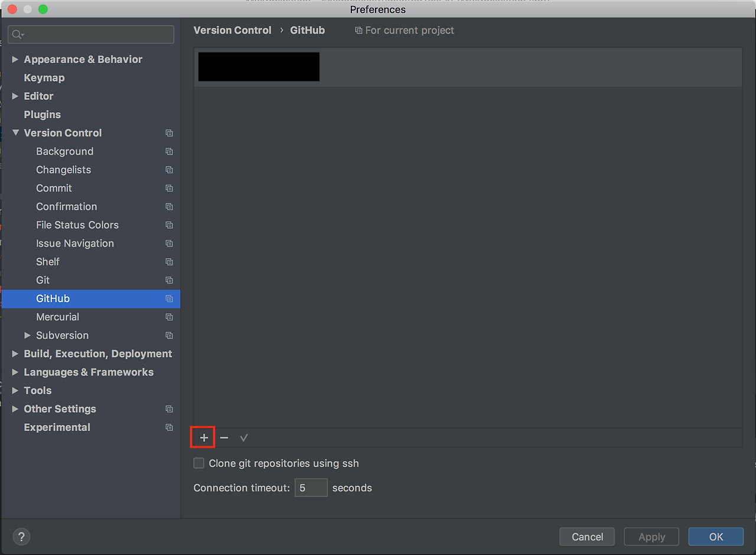756x555 pixels.
Task: Select Background under Version Control
Action: click(x=65, y=151)
